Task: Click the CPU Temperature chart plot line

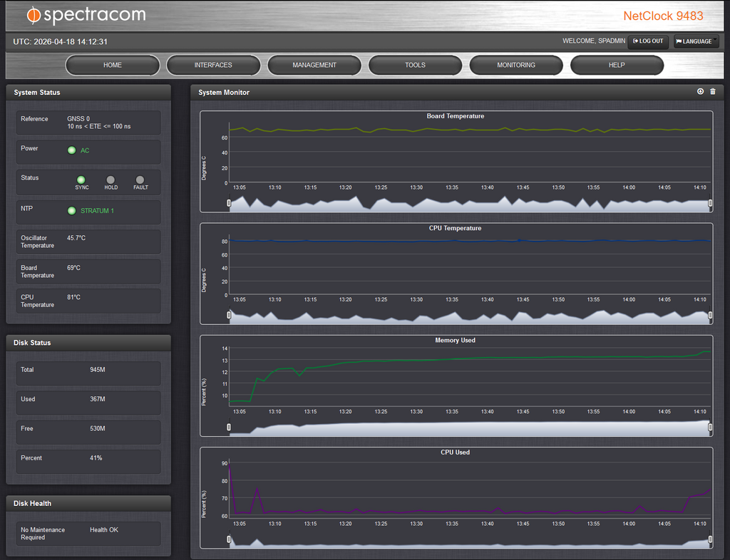Action: (428, 241)
